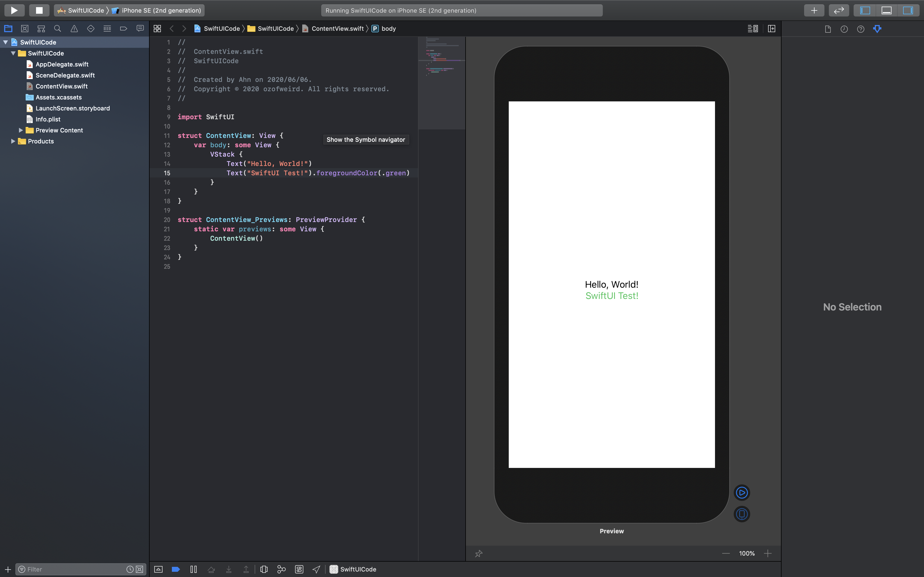Expand the Preview Content folder
The height and width of the screenshot is (577, 924).
(x=21, y=130)
